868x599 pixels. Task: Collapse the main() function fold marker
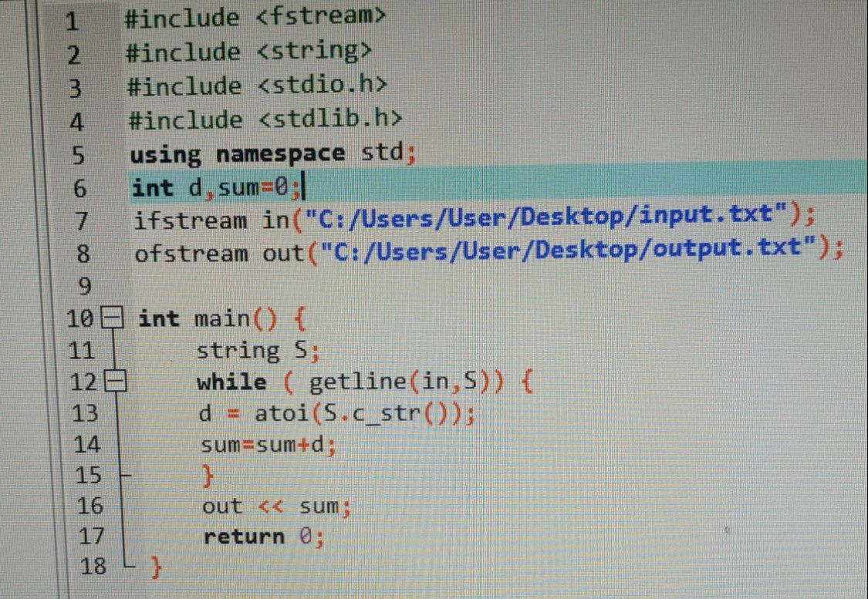[113, 318]
